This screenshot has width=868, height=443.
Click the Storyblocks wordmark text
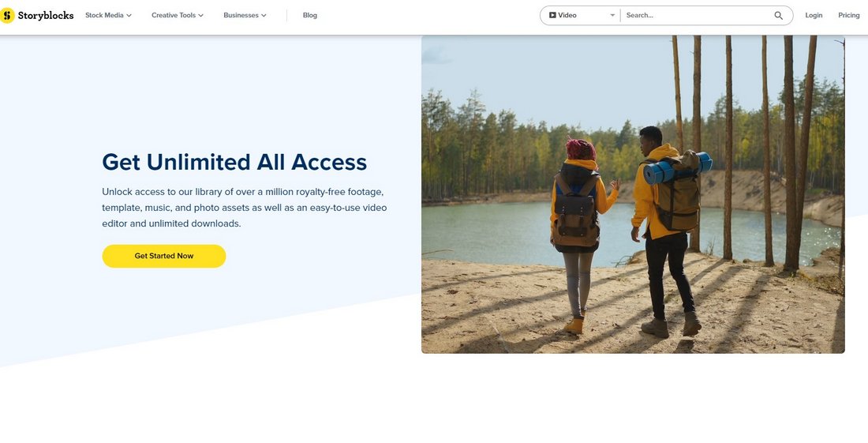click(46, 16)
